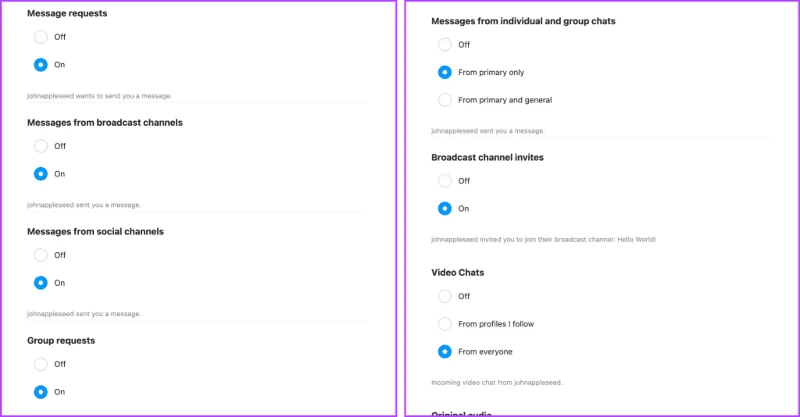
Task: Set Group requests to On
Action: (x=41, y=392)
